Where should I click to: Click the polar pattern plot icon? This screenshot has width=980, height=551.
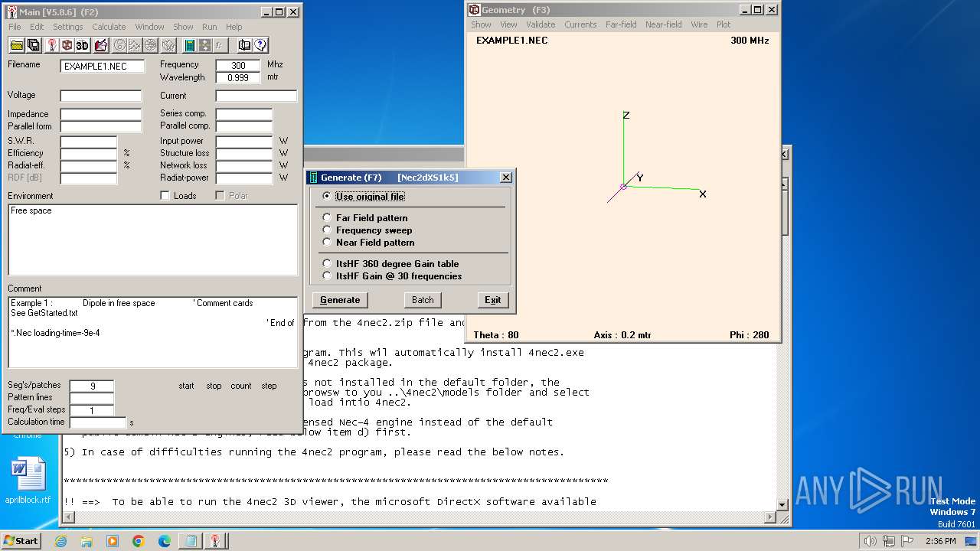[150, 45]
